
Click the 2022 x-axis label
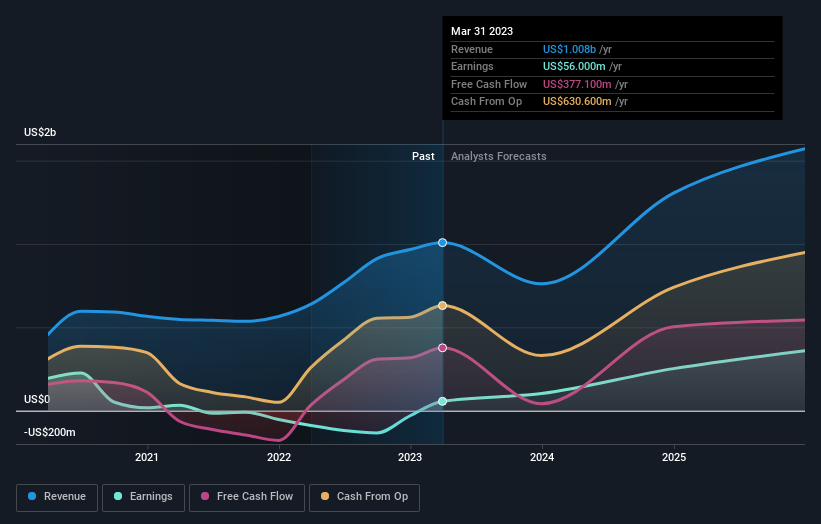(x=279, y=457)
